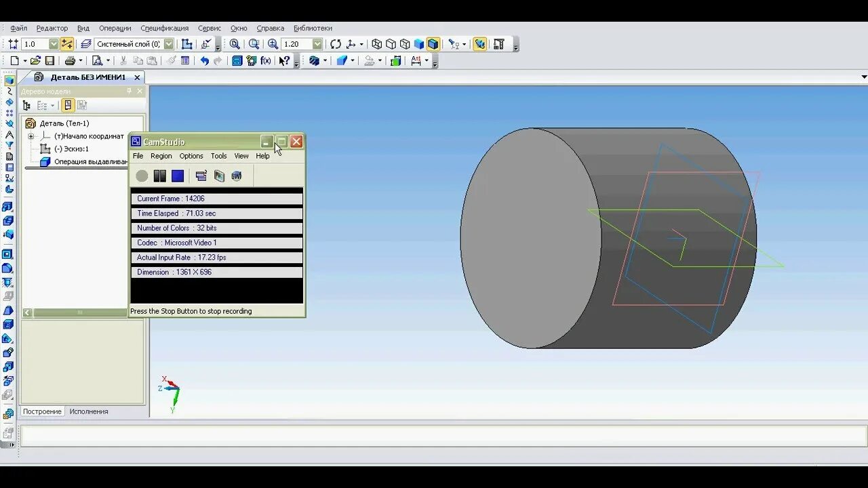
Task: Click the zoom in magnifier icon
Action: 273,44
